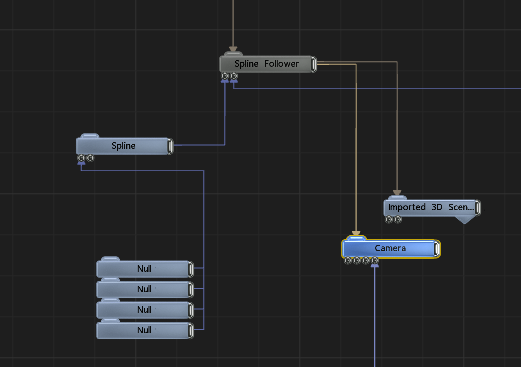Select the highlighted Camera node
This screenshot has width=521, height=367.
coord(391,249)
